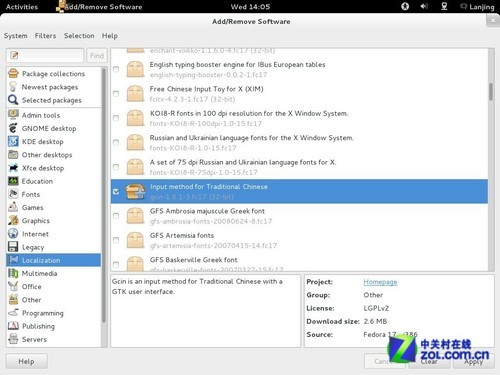
Task: Click the Clear button
Action: coord(429,361)
